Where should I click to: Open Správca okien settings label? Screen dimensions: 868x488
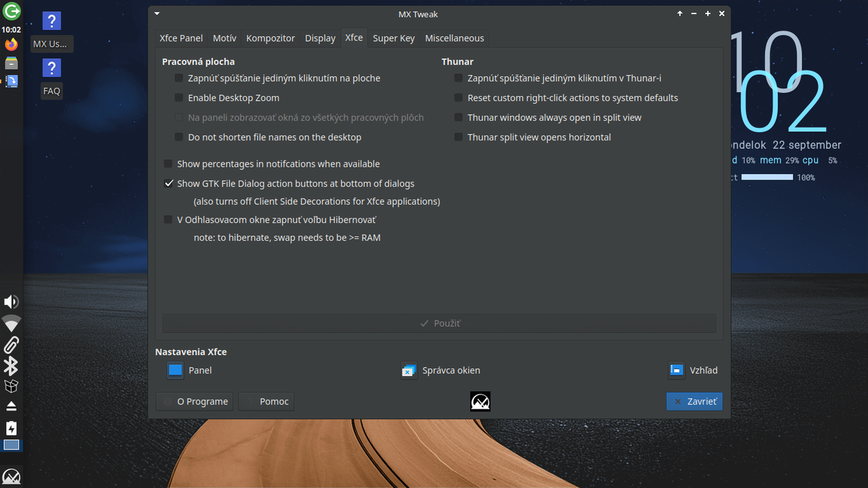tap(451, 370)
